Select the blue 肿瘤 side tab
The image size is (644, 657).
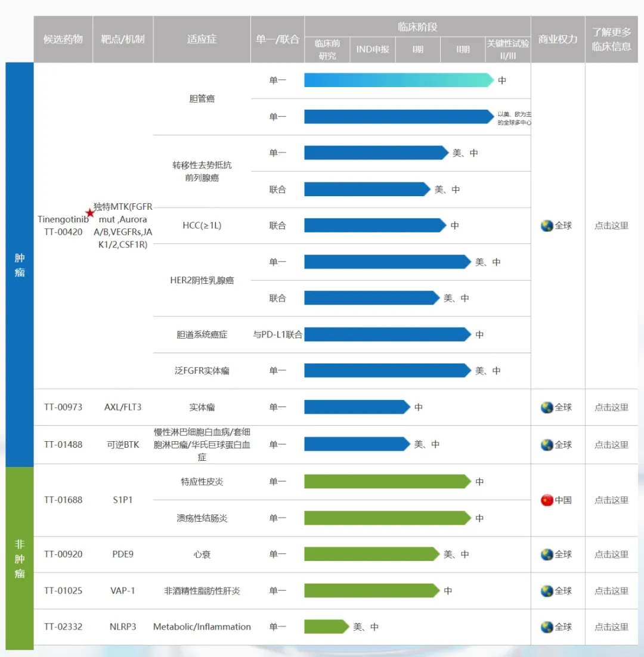pyautogui.click(x=20, y=265)
